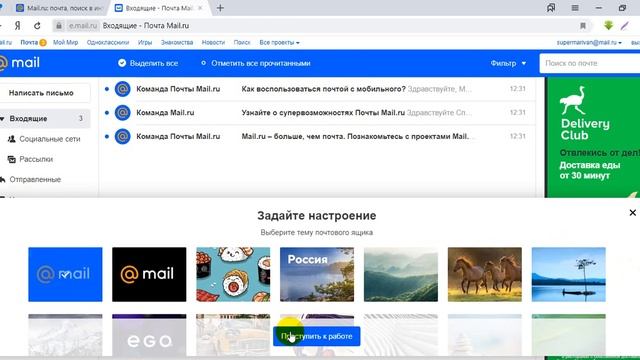
Task: Choose the sushi pattern theme
Action: [233, 274]
